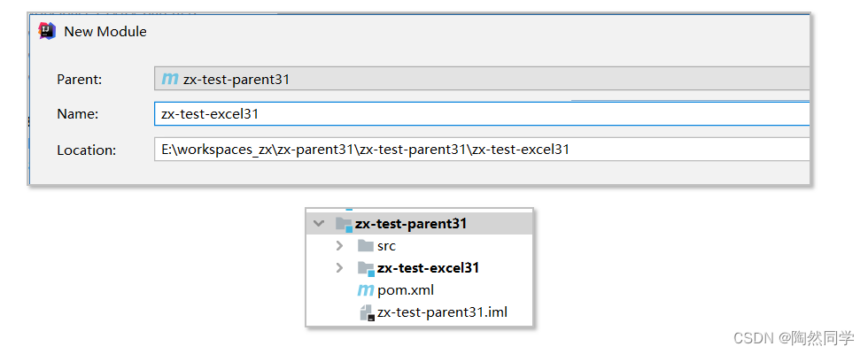Click the New Module dialog title text
The image size is (868, 354).
pyautogui.click(x=105, y=32)
